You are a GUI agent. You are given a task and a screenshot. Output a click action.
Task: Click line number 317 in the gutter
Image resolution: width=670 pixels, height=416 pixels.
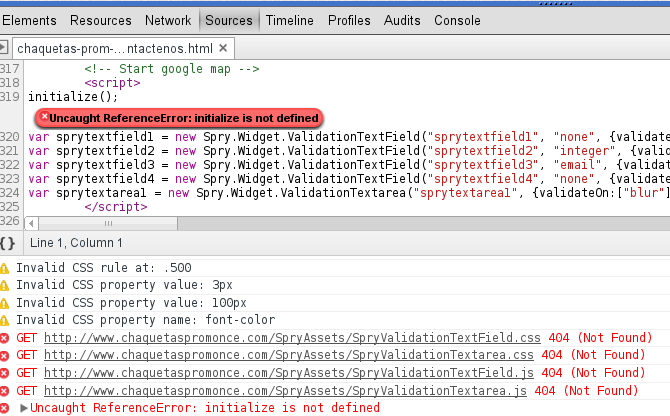click(x=10, y=69)
